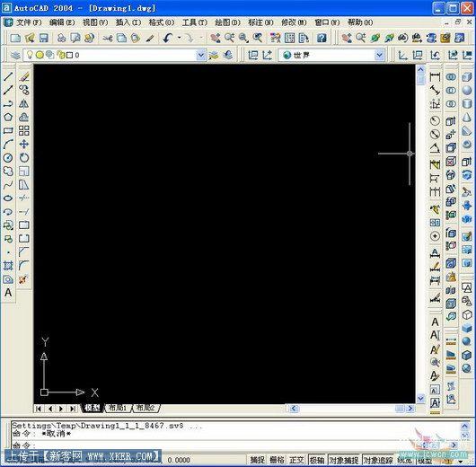This screenshot has width=476, height=467.
Task: Select the Spline draw tool
Action: pyautogui.click(x=8, y=185)
